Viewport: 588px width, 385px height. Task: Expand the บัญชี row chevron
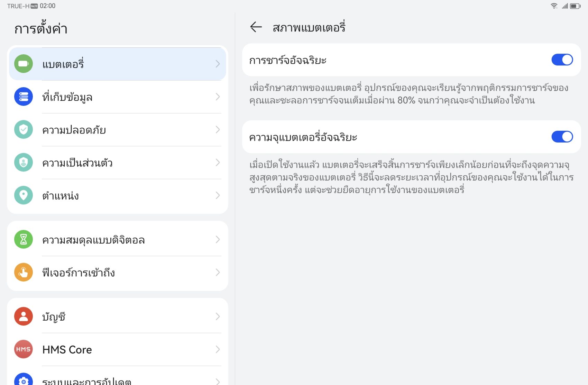pyautogui.click(x=218, y=316)
